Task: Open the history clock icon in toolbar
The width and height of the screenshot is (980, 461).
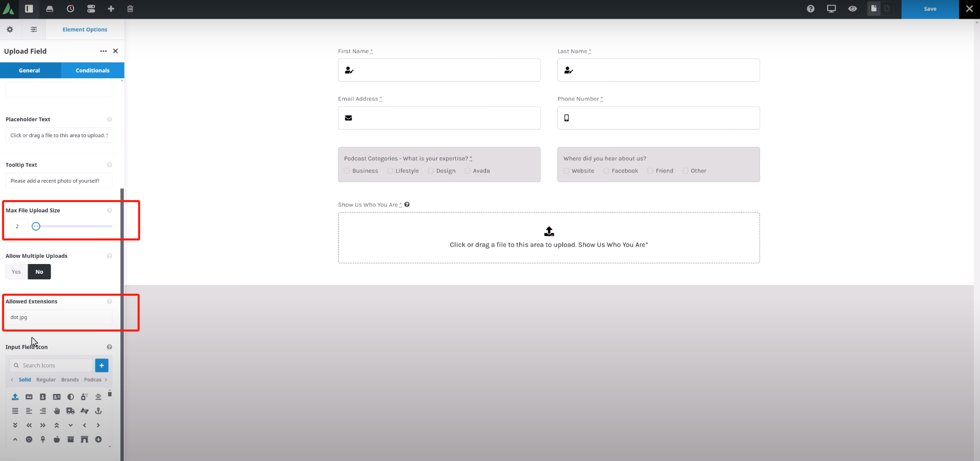Action: click(70, 9)
